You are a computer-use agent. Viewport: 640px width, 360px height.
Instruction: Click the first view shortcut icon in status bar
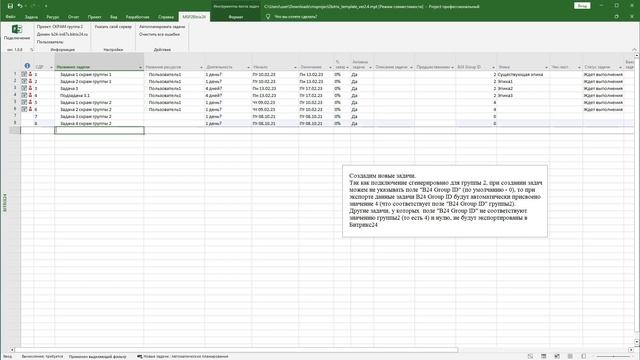pos(530,357)
